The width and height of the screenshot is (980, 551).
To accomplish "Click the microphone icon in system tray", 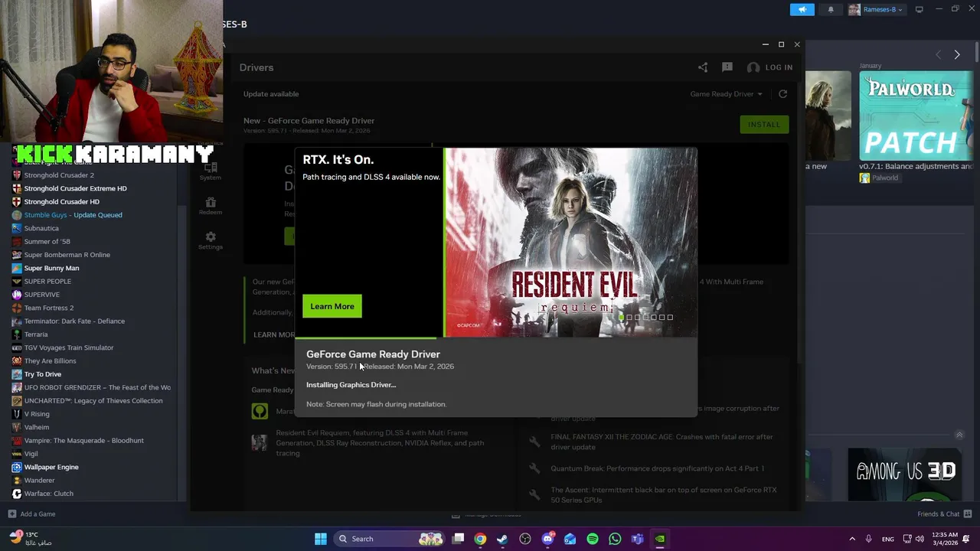I will point(868,539).
